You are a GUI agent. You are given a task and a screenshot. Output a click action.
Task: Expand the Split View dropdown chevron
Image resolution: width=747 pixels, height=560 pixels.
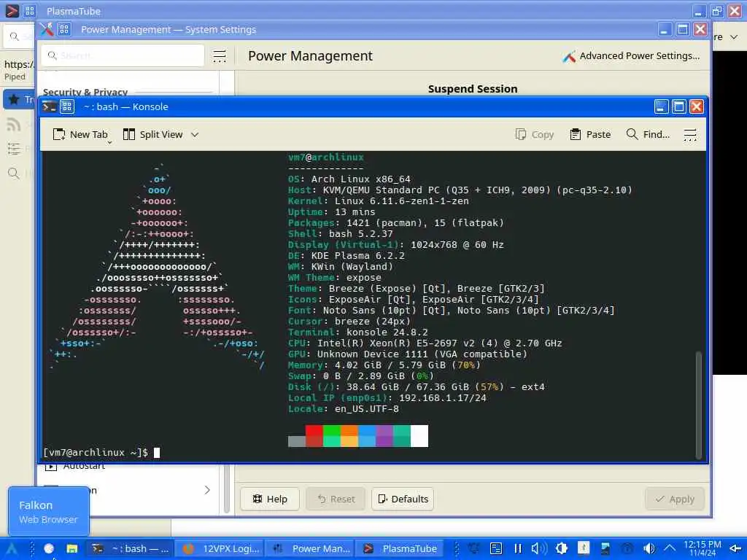(194, 135)
